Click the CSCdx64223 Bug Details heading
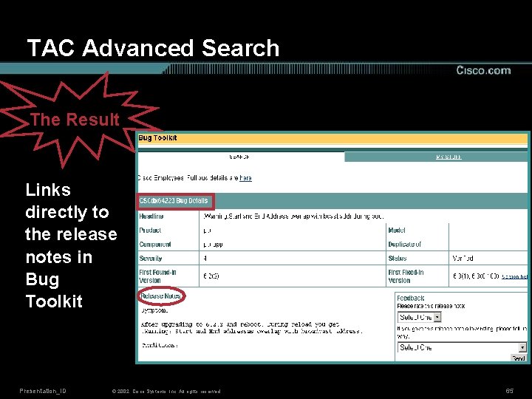Image resolution: width=532 pixels, height=399 pixels. coord(174,200)
